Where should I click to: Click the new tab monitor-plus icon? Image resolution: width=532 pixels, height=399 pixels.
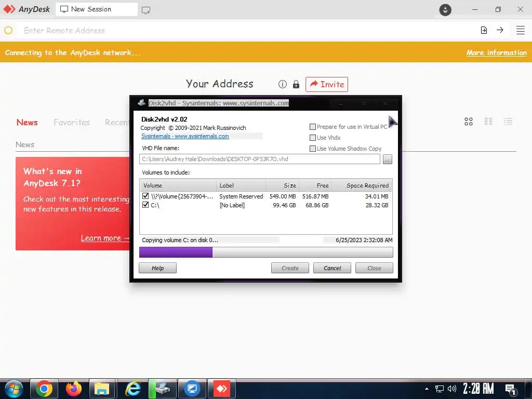click(146, 10)
